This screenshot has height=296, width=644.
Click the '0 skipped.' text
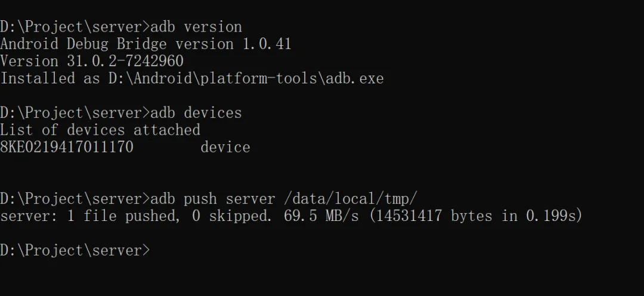(232, 216)
